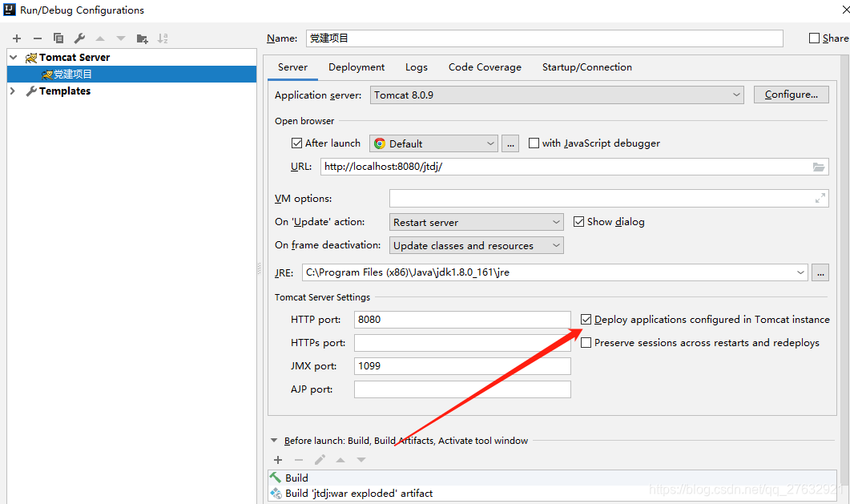Create new folder for configurations
The width and height of the screenshot is (850, 504).
(x=143, y=38)
